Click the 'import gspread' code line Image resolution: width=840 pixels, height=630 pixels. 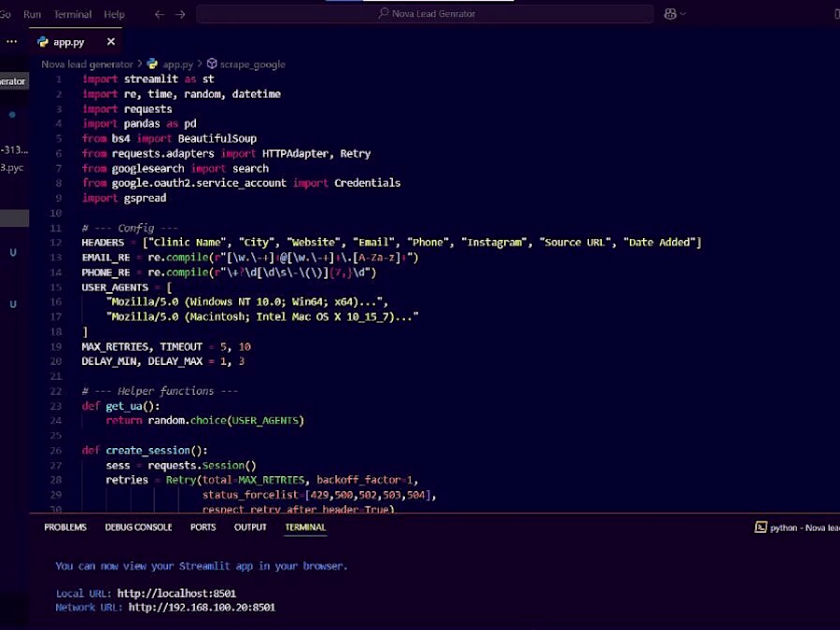coord(124,198)
